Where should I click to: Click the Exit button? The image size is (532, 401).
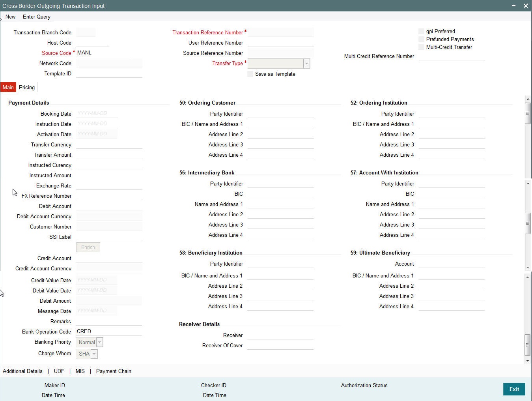[x=514, y=389]
